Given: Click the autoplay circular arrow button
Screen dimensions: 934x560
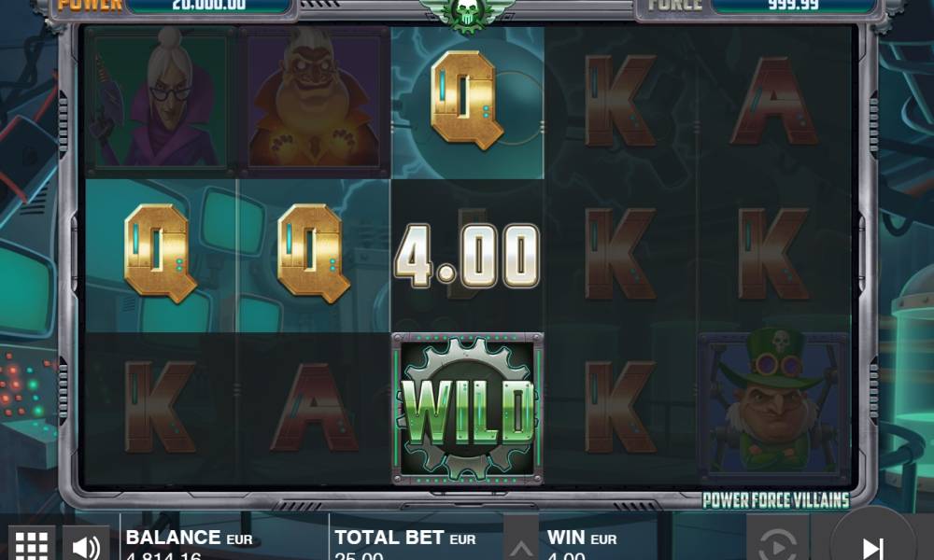Looking at the screenshot, I should pos(777,543).
